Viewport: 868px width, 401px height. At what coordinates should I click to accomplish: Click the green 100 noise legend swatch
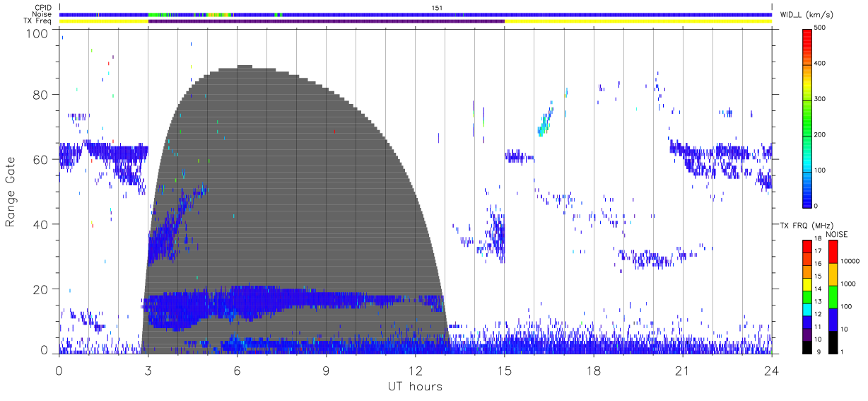click(832, 297)
